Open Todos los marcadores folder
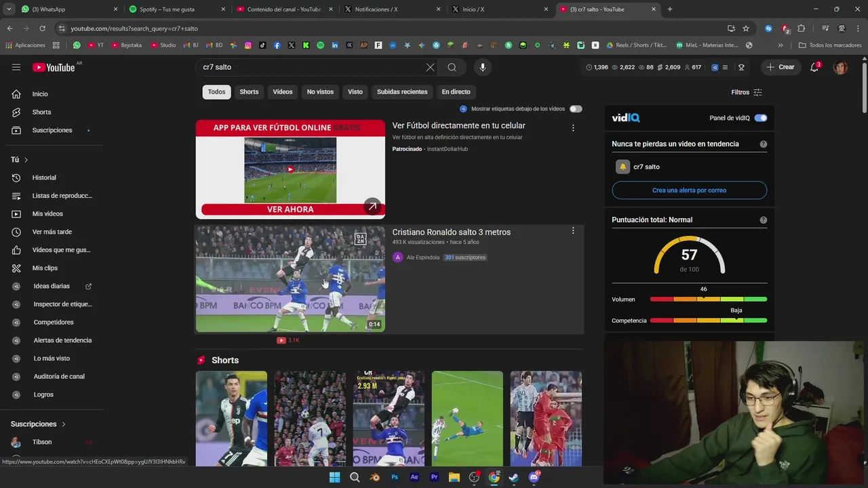Image resolution: width=868 pixels, height=488 pixels. coord(830,45)
